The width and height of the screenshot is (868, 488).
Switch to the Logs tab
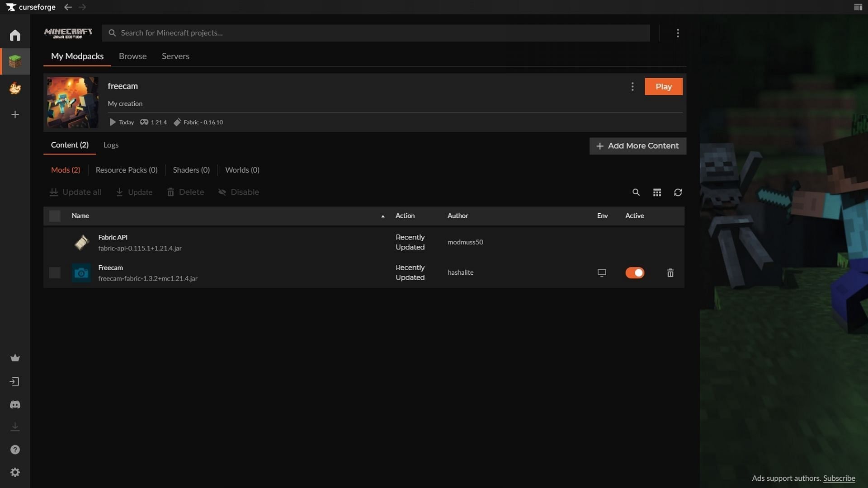[110, 145]
